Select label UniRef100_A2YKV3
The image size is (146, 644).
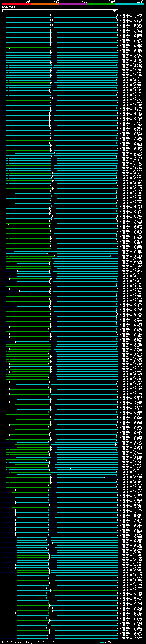click(x=131, y=273)
